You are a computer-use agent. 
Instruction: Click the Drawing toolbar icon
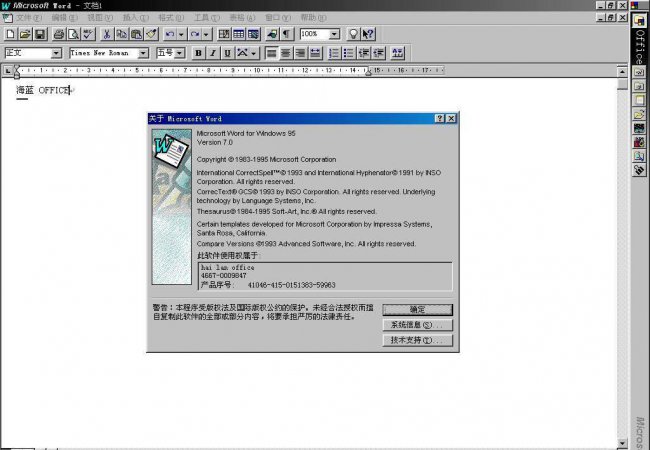(272, 34)
